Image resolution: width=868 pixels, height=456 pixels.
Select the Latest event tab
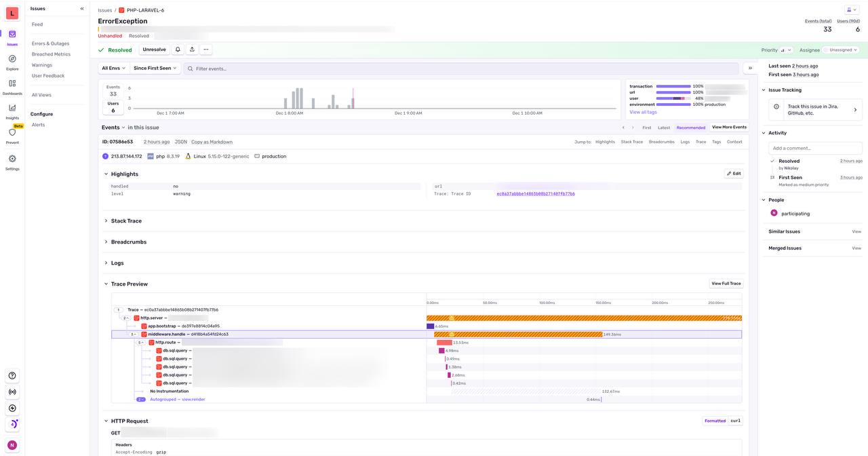[x=663, y=128]
